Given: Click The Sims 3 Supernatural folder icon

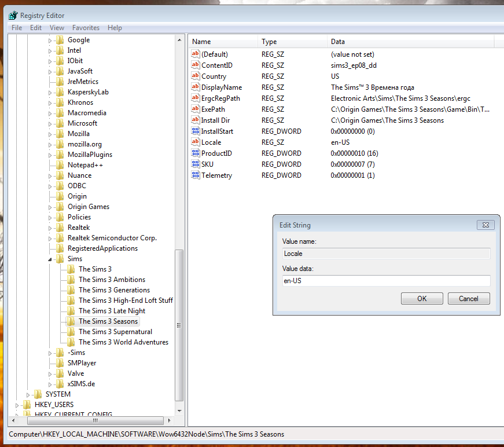Looking at the screenshot, I should [x=71, y=332].
